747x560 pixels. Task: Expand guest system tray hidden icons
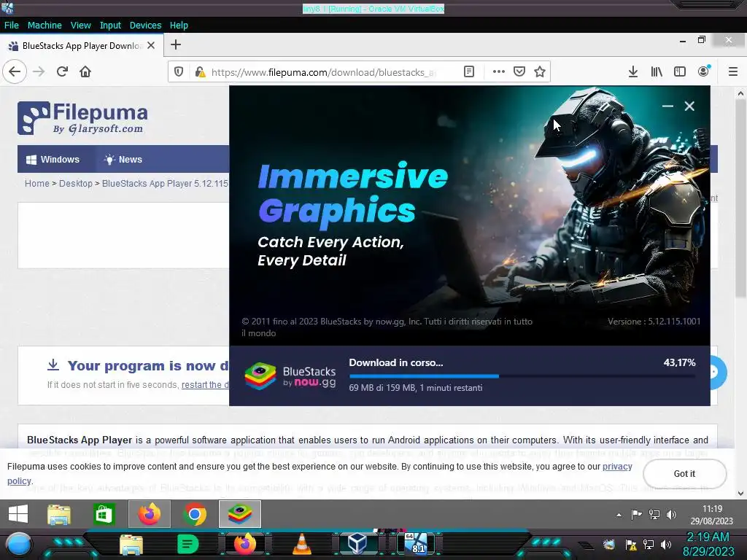[x=619, y=515]
